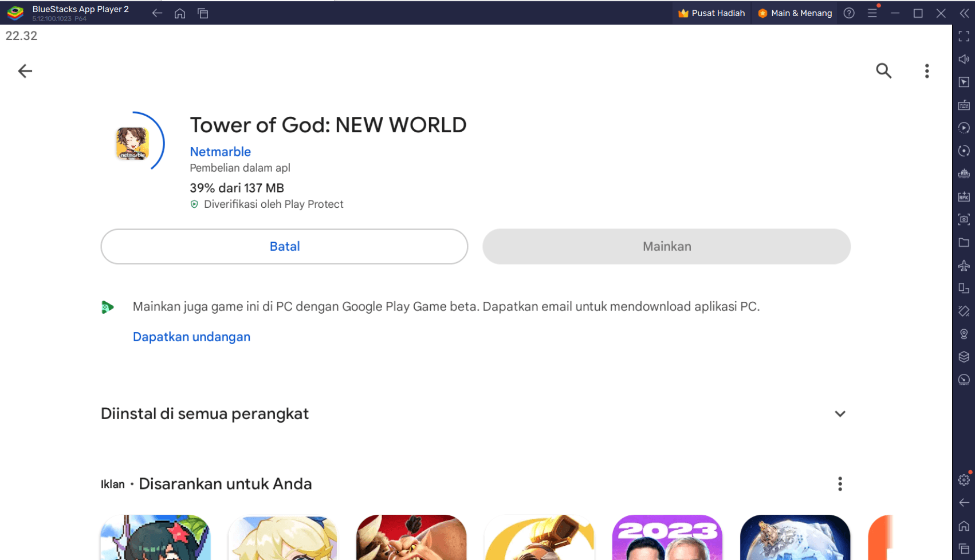Click the Google Play Games triangle icon
Image resolution: width=975 pixels, height=560 pixels.
(x=107, y=307)
